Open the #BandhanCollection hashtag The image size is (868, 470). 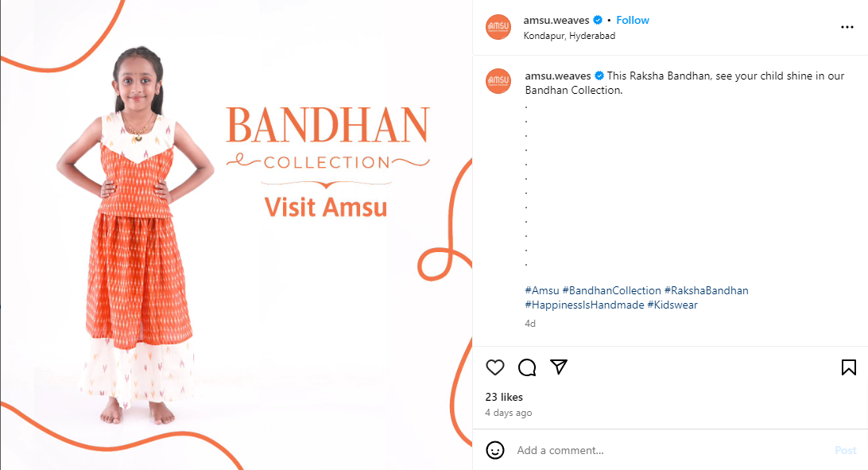click(612, 290)
